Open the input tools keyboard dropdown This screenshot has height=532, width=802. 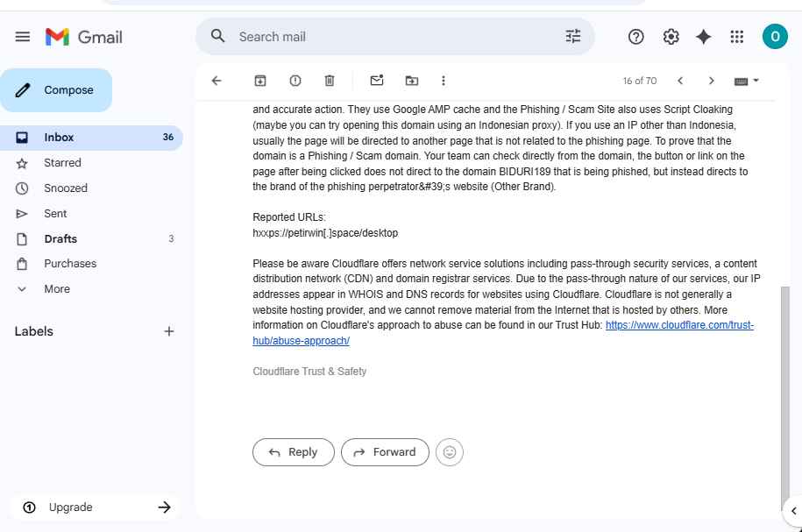(x=746, y=81)
